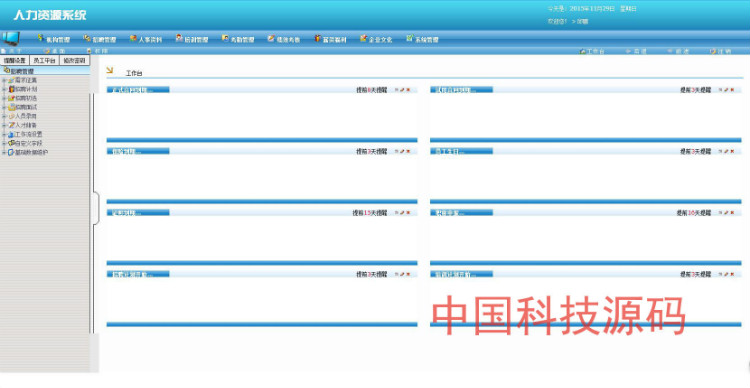This screenshot has width=750, height=388.
Task: Open the 招聘管理 top menu
Action: [104, 40]
